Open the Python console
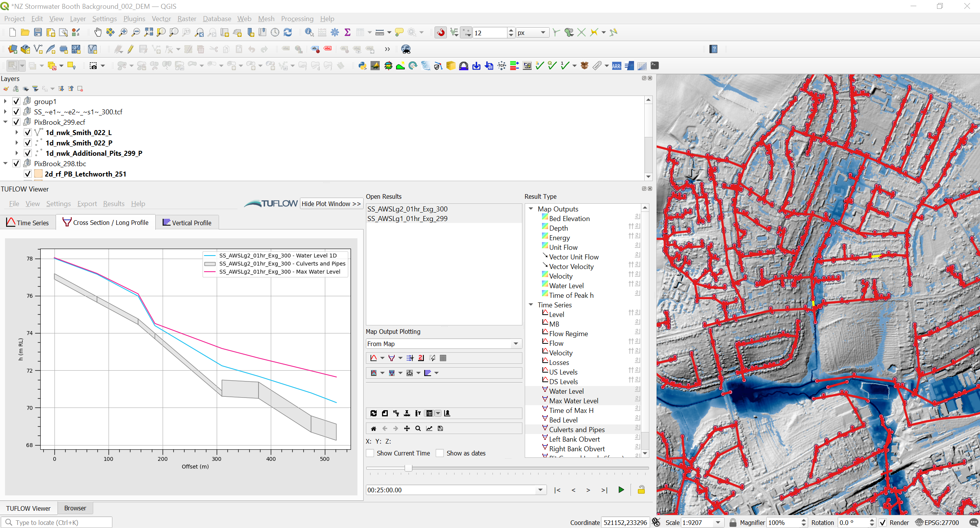This screenshot has height=528, width=980. point(361,66)
